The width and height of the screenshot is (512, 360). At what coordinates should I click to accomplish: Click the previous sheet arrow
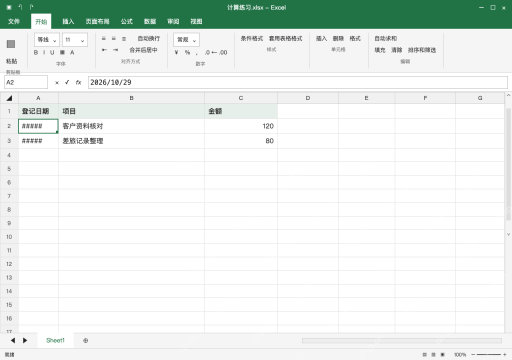coord(13,340)
